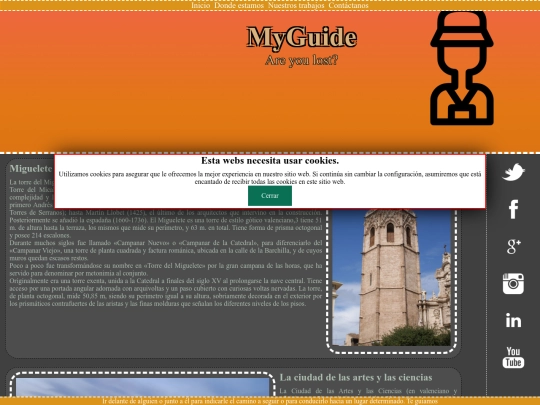540x405 pixels.
Task: Click the 'Are you lost?' tagline
Action: click(301, 60)
